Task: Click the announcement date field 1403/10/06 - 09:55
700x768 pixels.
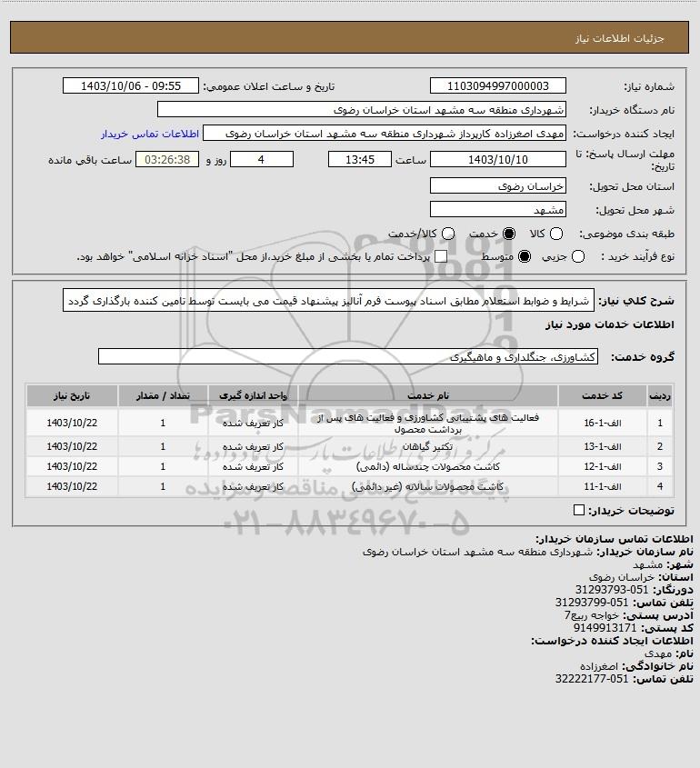Action: (x=131, y=85)
